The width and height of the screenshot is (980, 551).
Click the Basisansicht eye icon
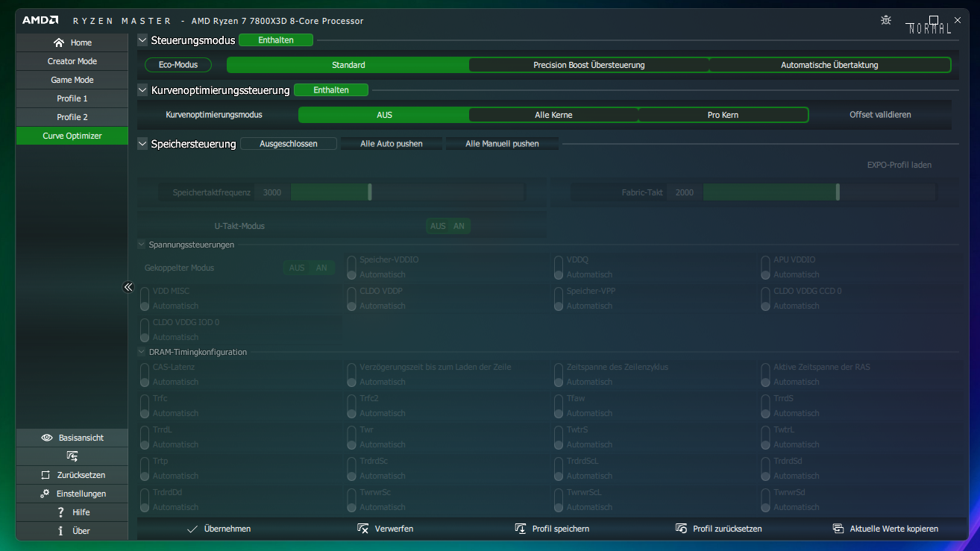tap(47, 438)
